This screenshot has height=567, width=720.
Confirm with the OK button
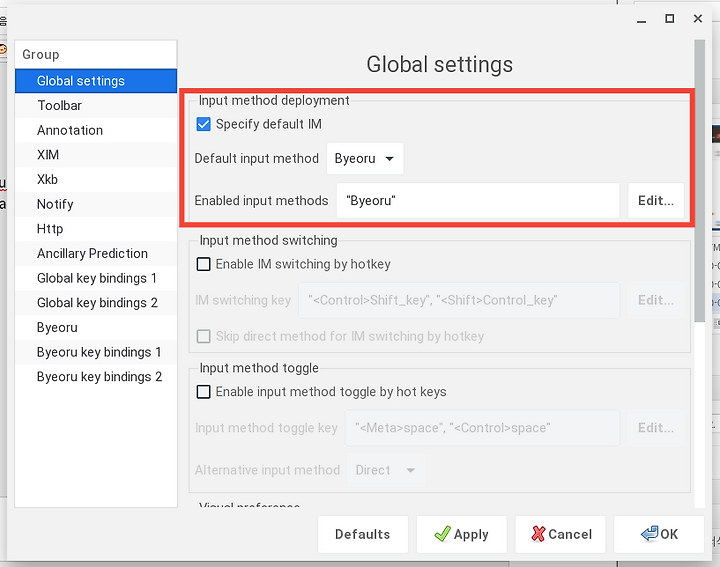pos(659,534)
